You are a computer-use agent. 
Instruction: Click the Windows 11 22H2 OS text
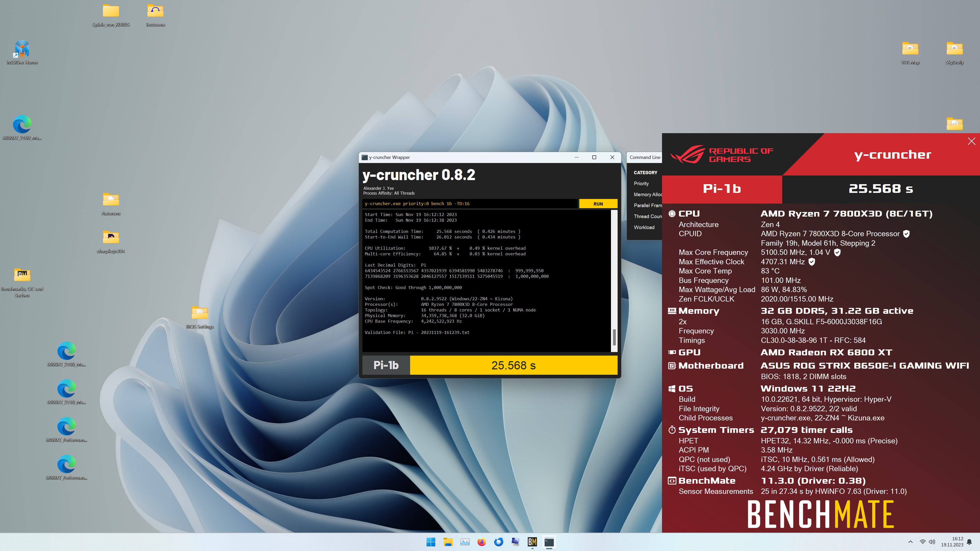(808, 389)
